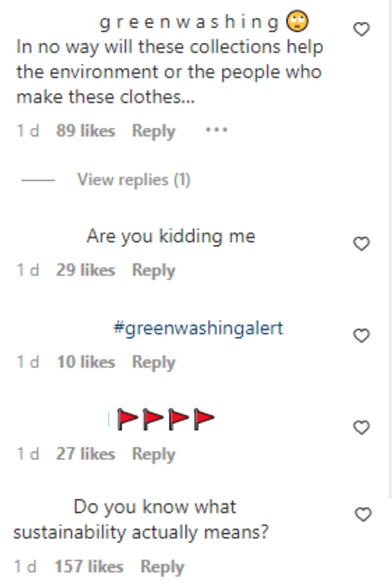Reply to the sustainability question comment
This screenshot has height=588, width=392.
162,566
